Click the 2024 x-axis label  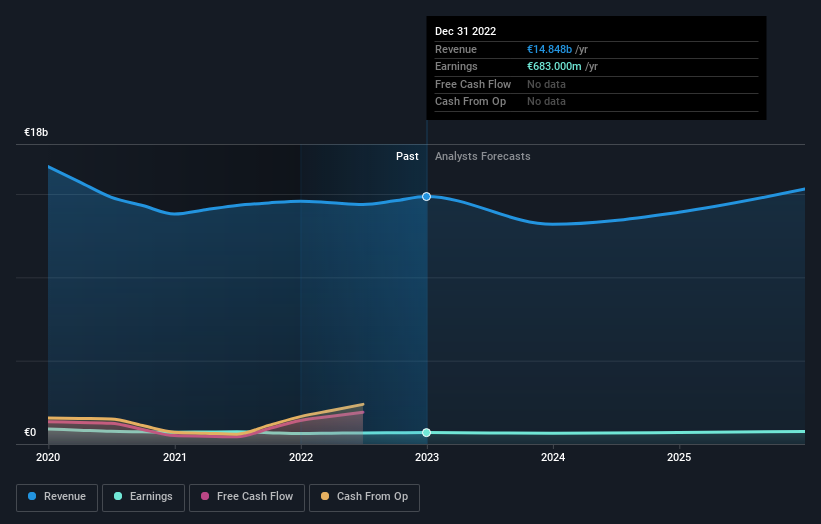click(x=553, y=457)
